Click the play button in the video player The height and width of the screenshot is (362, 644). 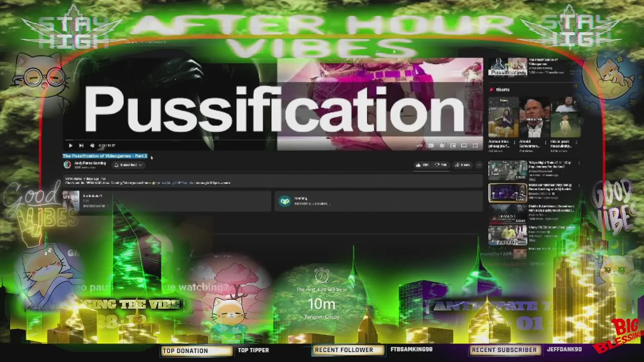(70, 146)
